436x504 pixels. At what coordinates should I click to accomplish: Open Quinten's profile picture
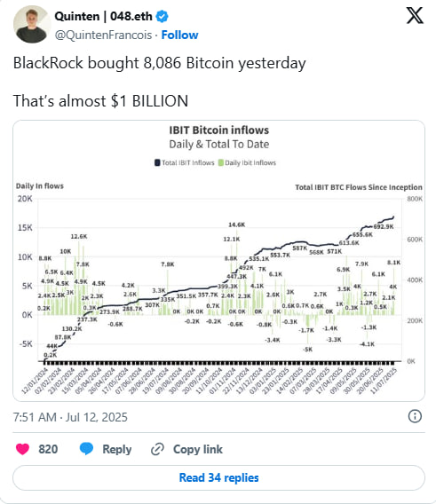[x=32, y=25]
